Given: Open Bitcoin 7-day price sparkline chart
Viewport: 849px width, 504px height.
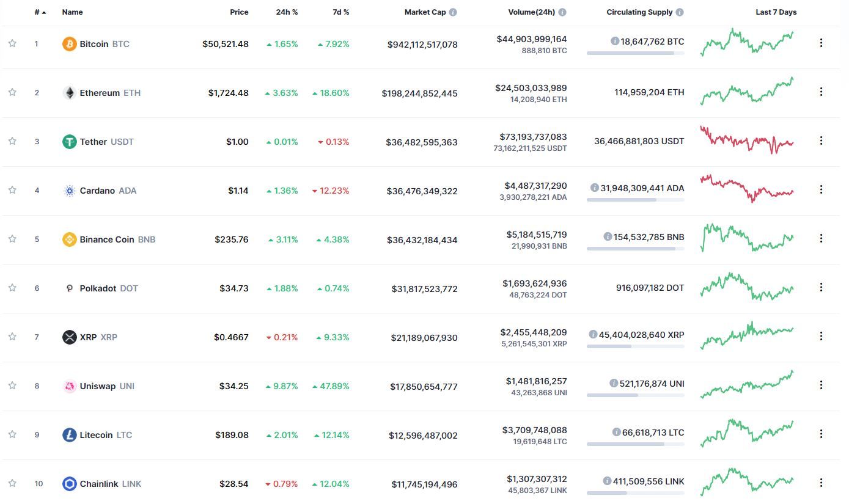Looking at the screenshot, I should point(747,42).
